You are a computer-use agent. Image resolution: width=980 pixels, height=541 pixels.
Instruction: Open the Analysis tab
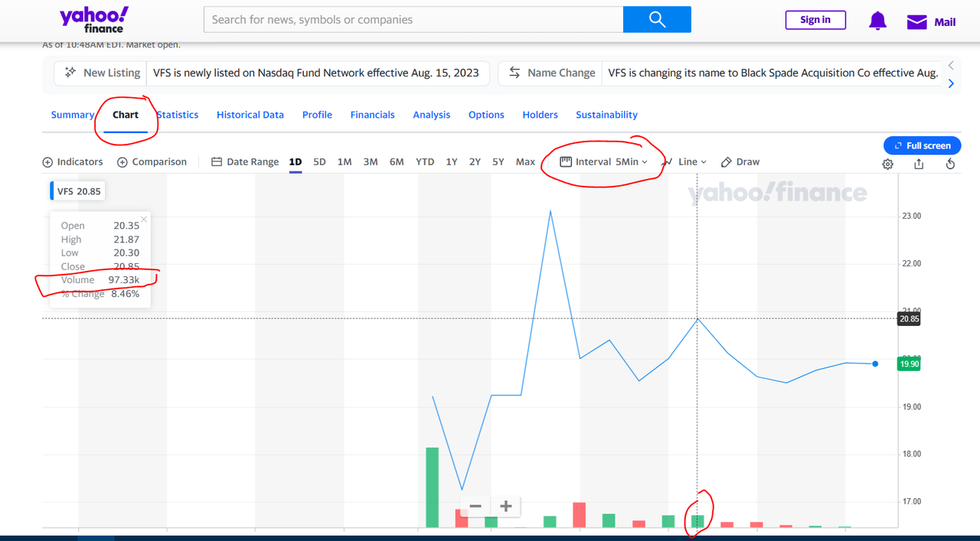[432, 115]
